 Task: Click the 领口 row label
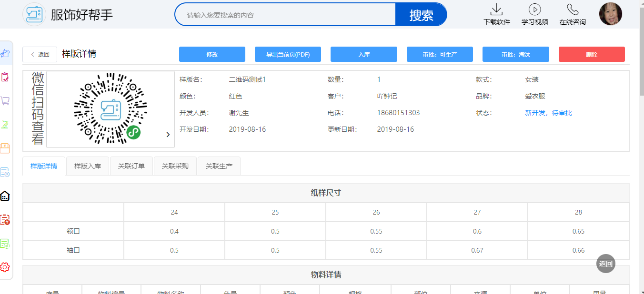click(73, 231)
